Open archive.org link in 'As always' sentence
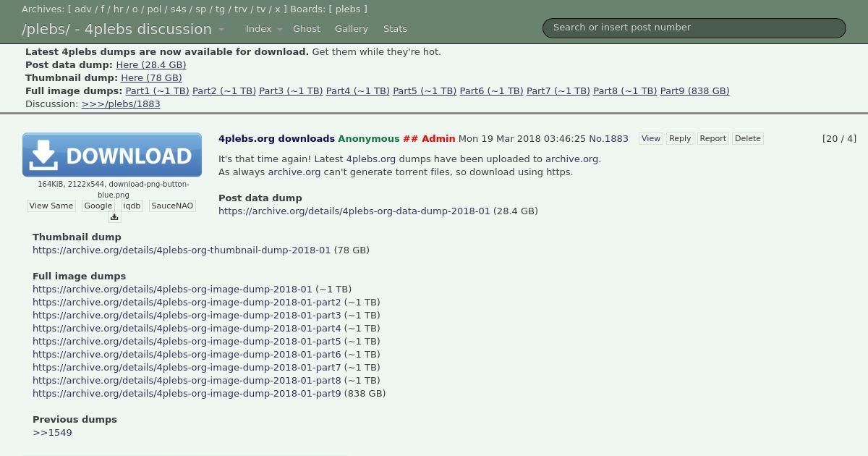Image resolution: width=868 pixels, height=456 pixels. point(294,172)
